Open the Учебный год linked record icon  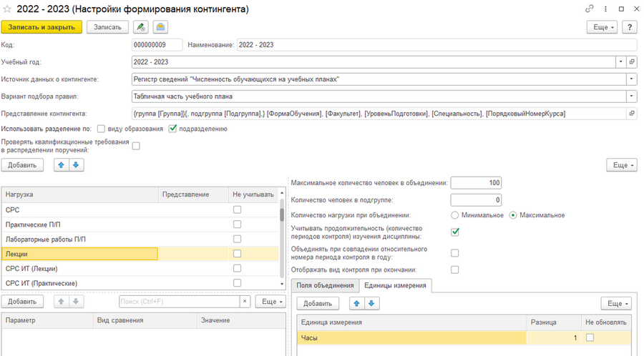[x=632, y=62]
